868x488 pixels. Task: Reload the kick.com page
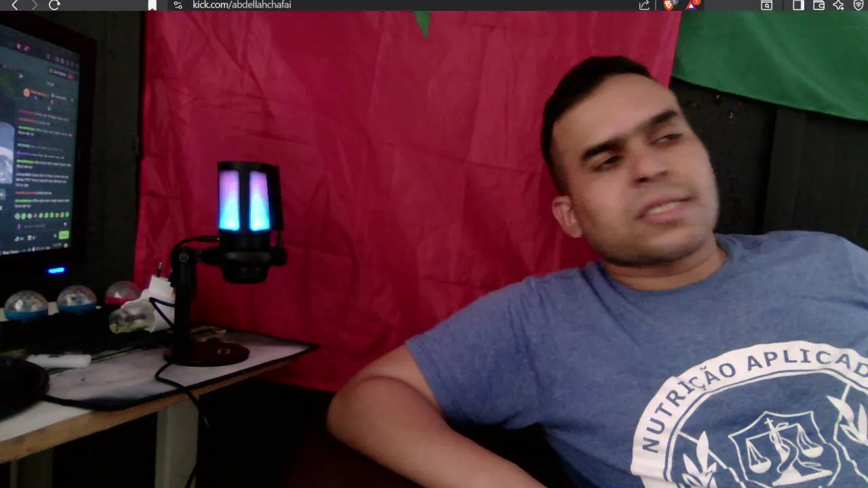point(55,5)
